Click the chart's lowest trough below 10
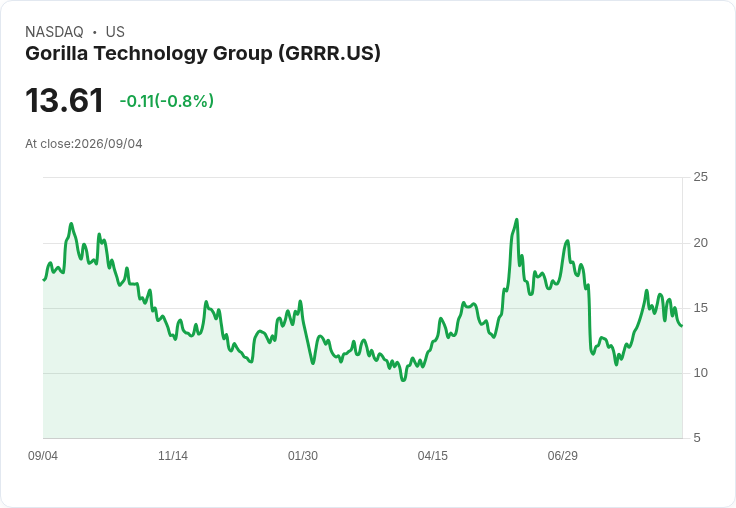This screenshot has width=736, height=508. point(403,379)
